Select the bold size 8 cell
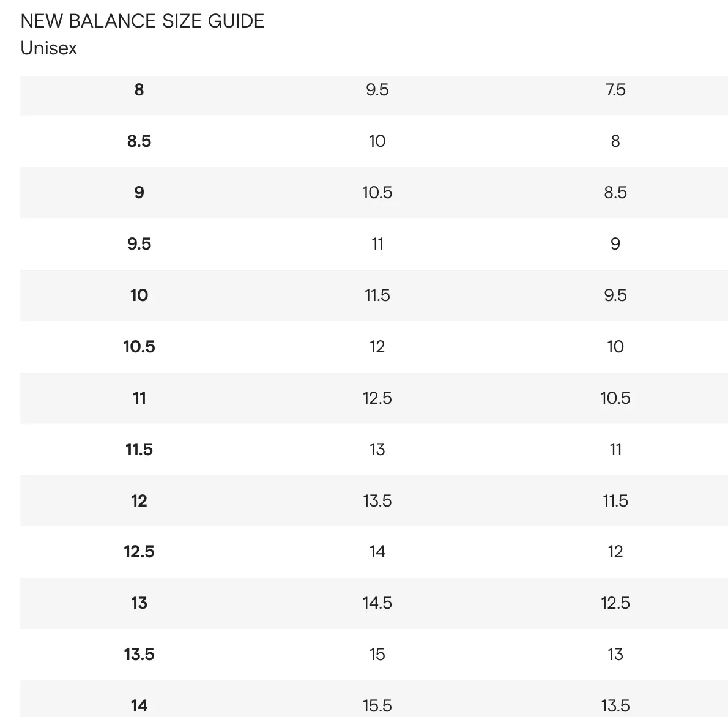Viewport: 728px width, 717px height. pos(139,89)
